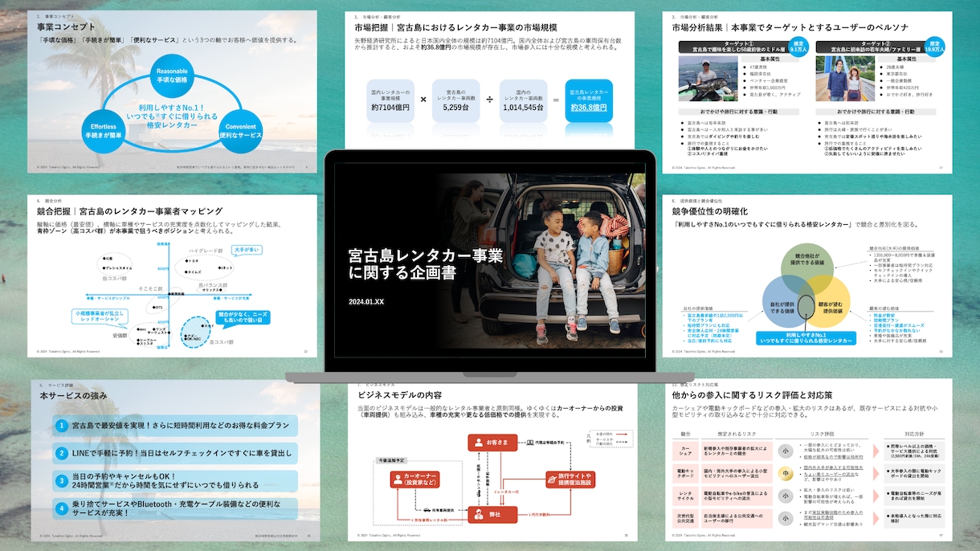The image size is (980, 551).
Task: Click the 今後追加予定 label in the business model
Action: (391, 460)
